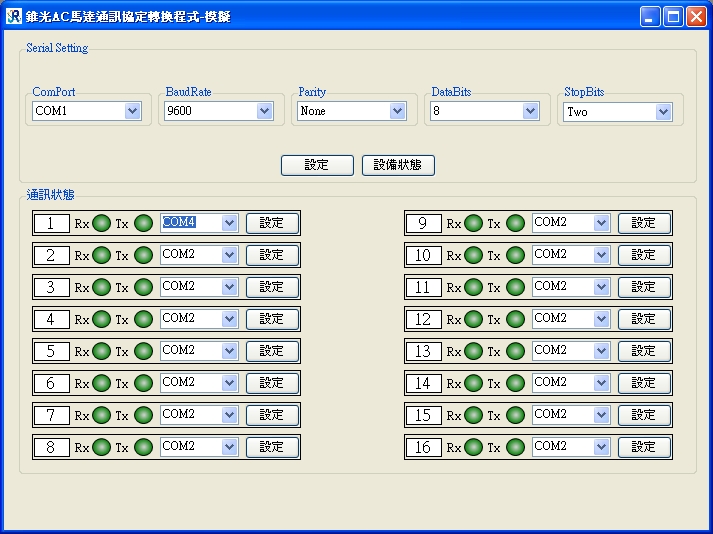Click the 設定 button for channel 1
Screen dimensions: 713x534
click(x=272, y=223)
